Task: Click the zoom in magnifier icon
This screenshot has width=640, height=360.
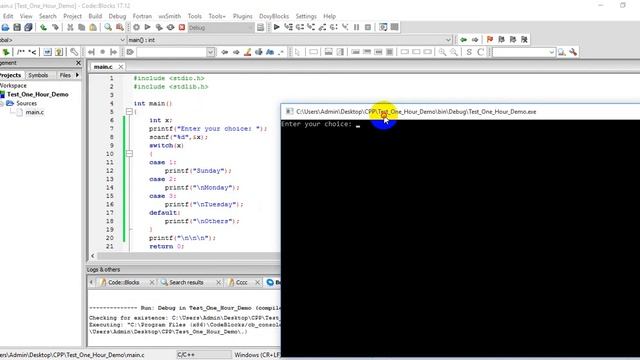Action: 442,52
